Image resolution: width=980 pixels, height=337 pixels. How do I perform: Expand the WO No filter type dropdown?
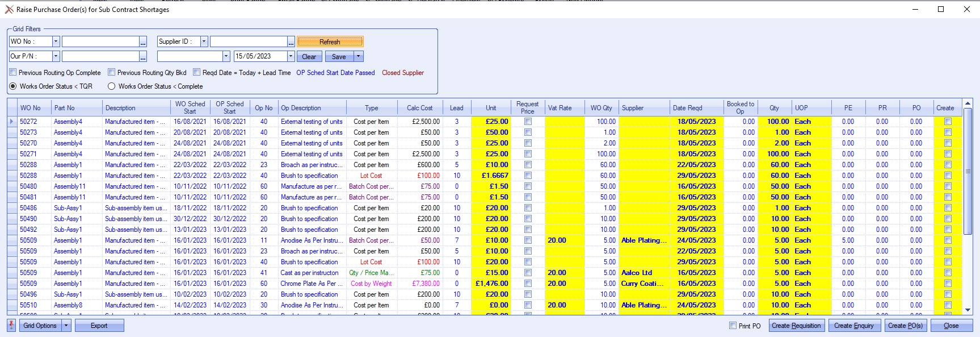56,41
